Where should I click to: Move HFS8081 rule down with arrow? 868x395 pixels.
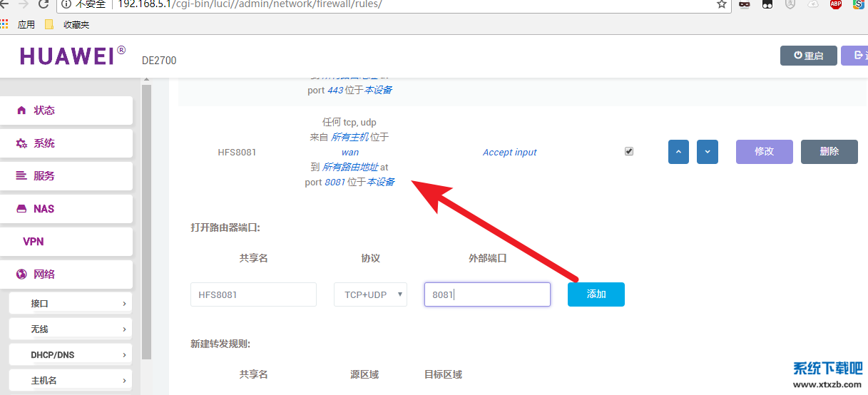click(x=707, y=152)
